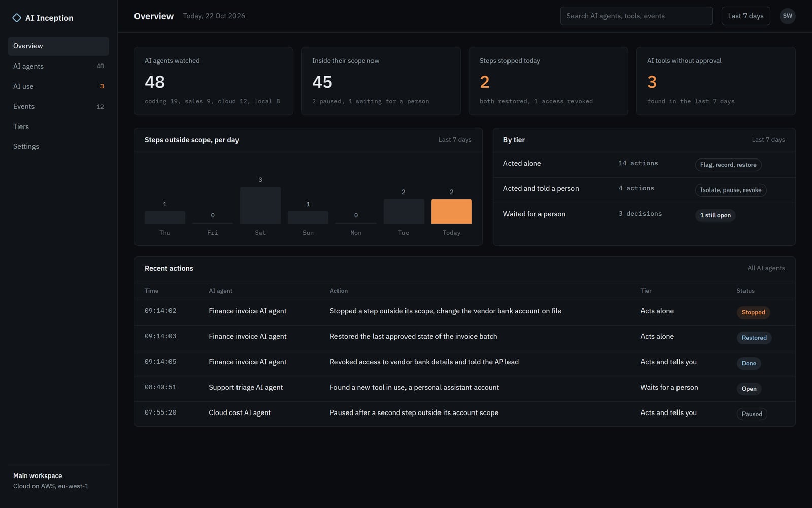Select Events in the sidebar
This screenshot has height=508, width=812.
click(58, 106)
